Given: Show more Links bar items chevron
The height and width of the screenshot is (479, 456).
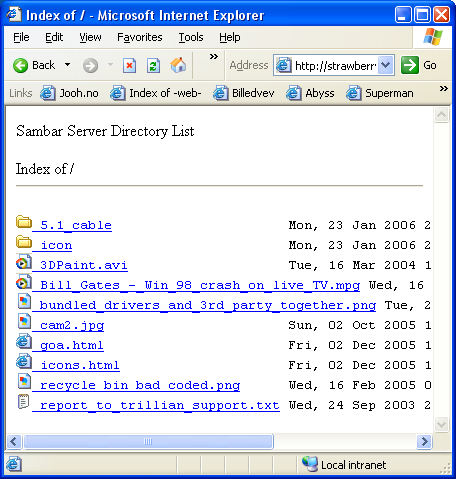Looking at the screenshot, I should pyautogui.click(x=443, y=89).
